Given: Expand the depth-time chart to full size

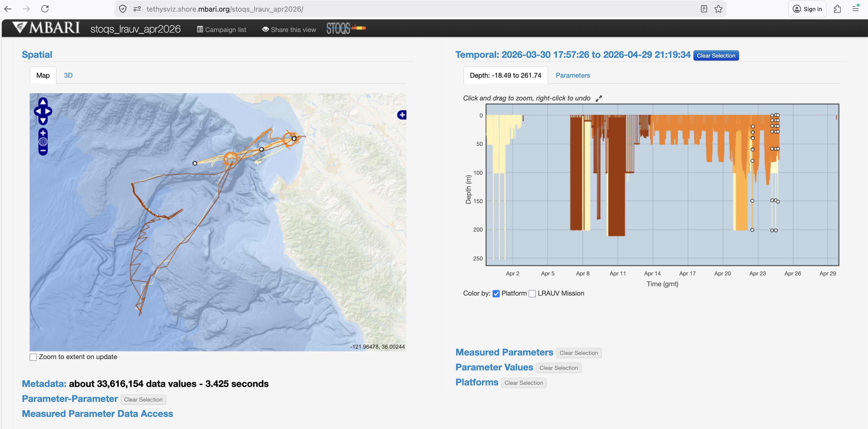Looking at the screenshot, I should pos(599,99).
